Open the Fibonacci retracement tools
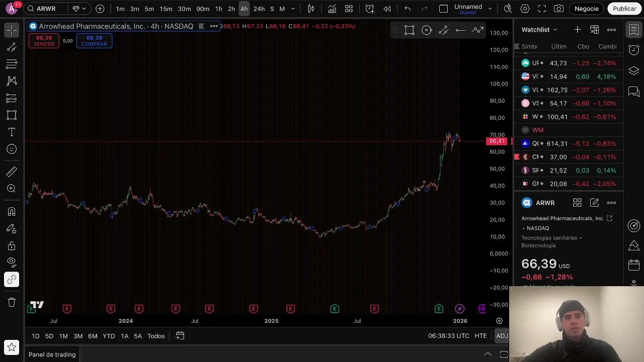This screenshot has width=644, height=362. click(x=12, y=64)
